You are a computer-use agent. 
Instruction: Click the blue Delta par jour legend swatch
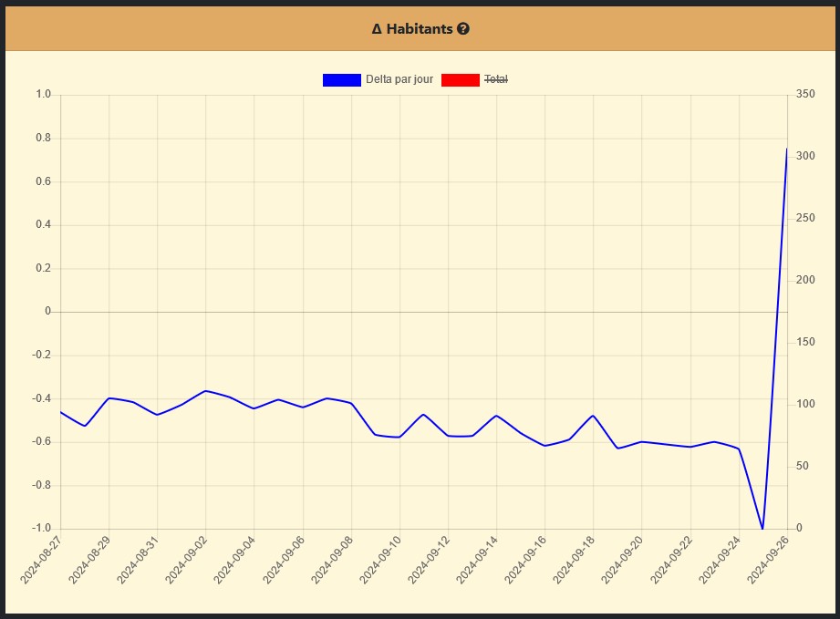[x=341, y=80]
